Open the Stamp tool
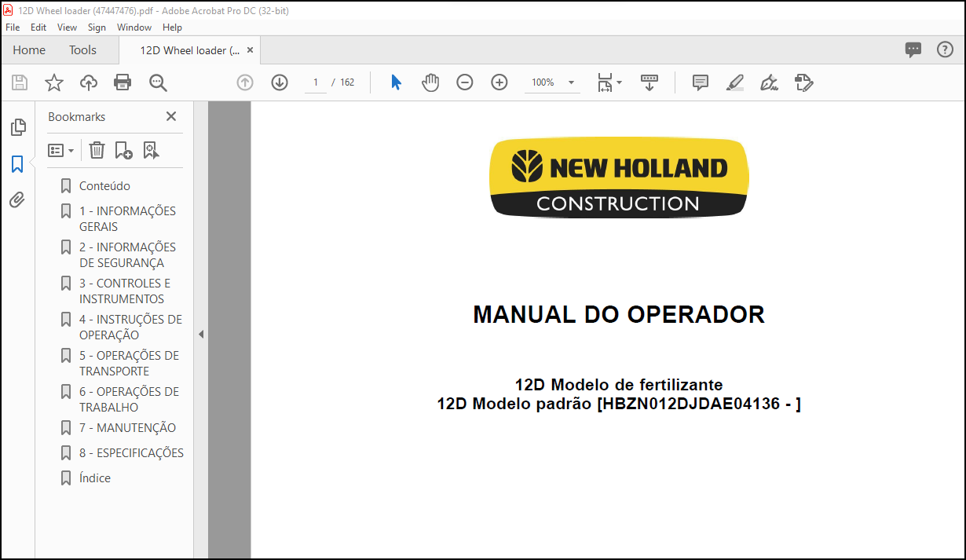966x560 pixels. tap(803, 82)
